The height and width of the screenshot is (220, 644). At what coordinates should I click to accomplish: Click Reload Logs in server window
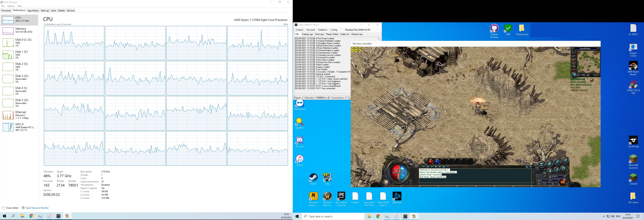(357, 34)
